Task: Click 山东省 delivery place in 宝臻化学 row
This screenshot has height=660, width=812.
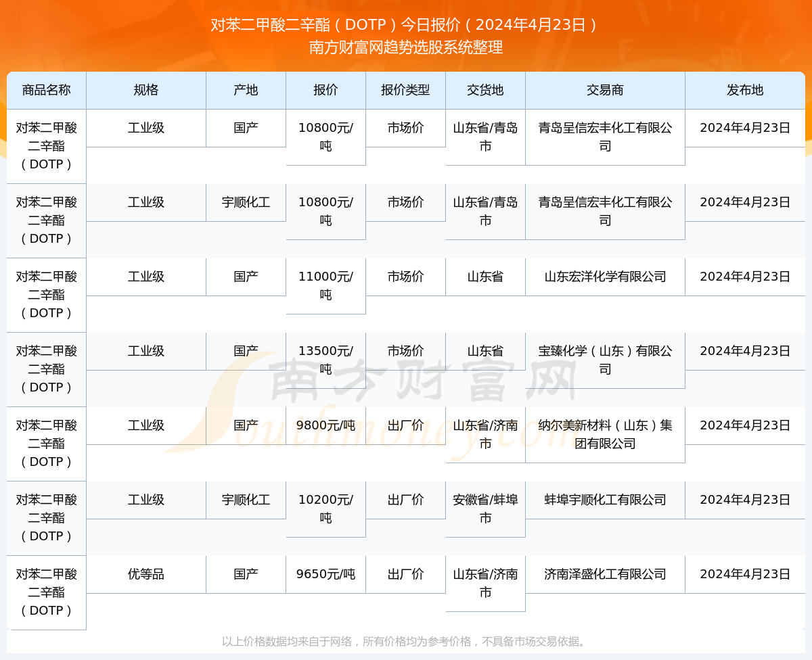Action: (485, 351)
